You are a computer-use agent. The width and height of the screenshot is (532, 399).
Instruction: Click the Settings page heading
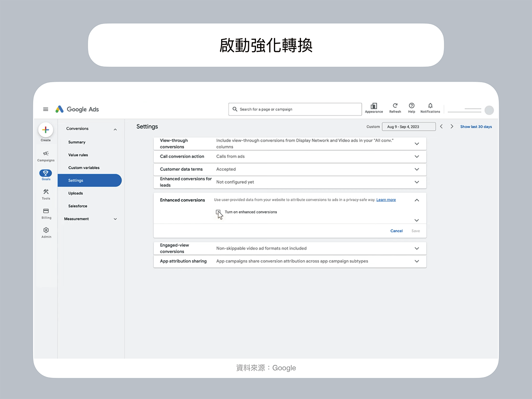click(147, 127)
